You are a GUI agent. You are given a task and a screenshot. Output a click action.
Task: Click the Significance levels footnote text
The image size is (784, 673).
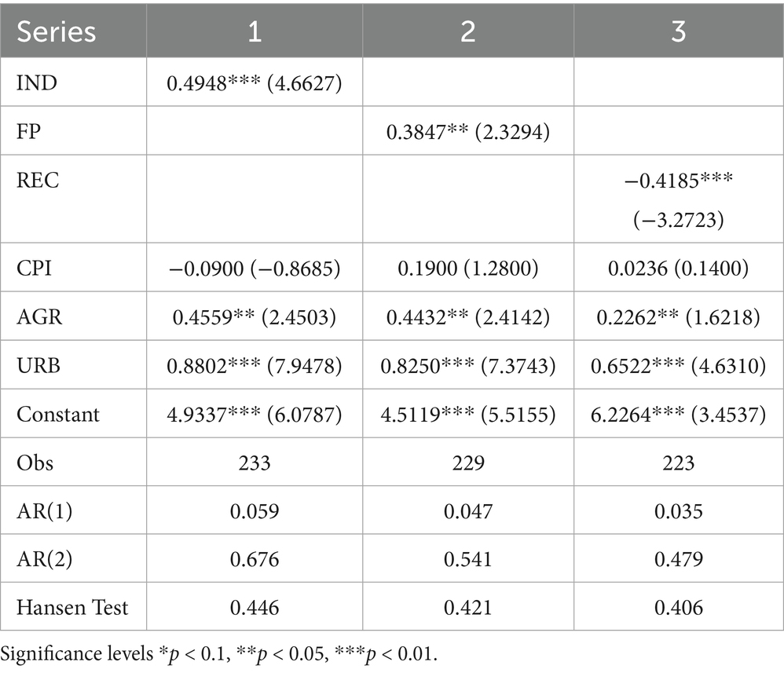coord(219,654)
